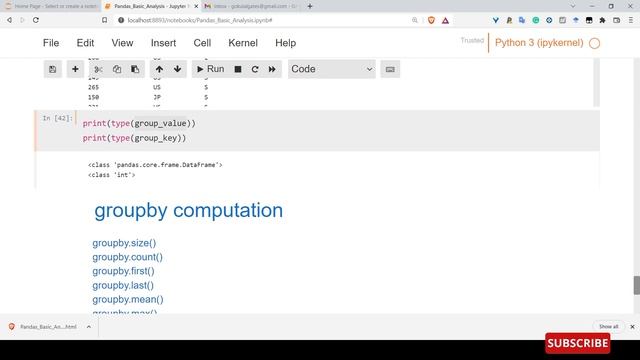The height and width of the screenshot is (360, 640).
Task: Click the print(type(group_key)) code line
Action: (134, 138)
